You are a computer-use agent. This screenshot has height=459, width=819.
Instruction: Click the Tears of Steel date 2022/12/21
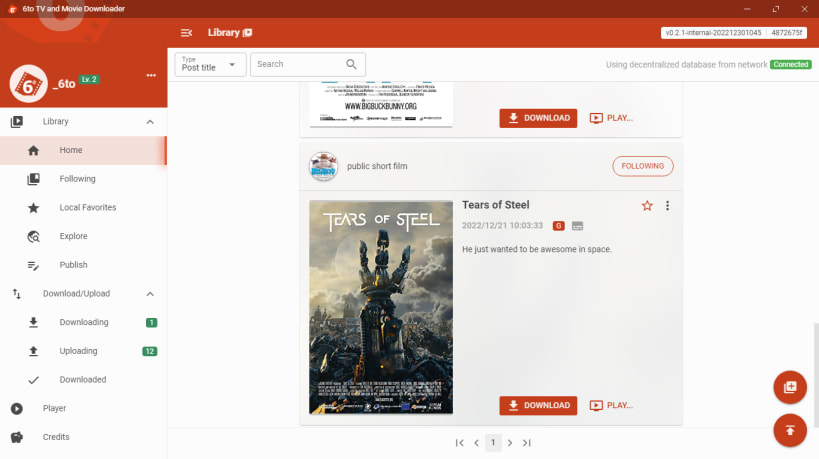pos(502,226)
